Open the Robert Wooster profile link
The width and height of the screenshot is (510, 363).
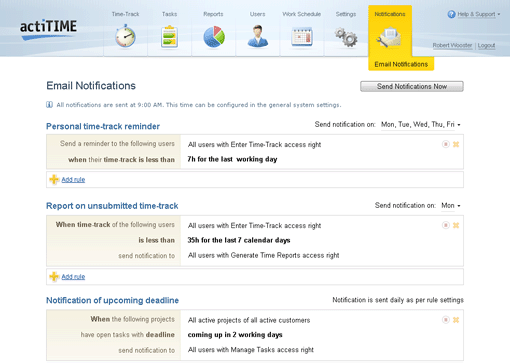pos(452,46)
